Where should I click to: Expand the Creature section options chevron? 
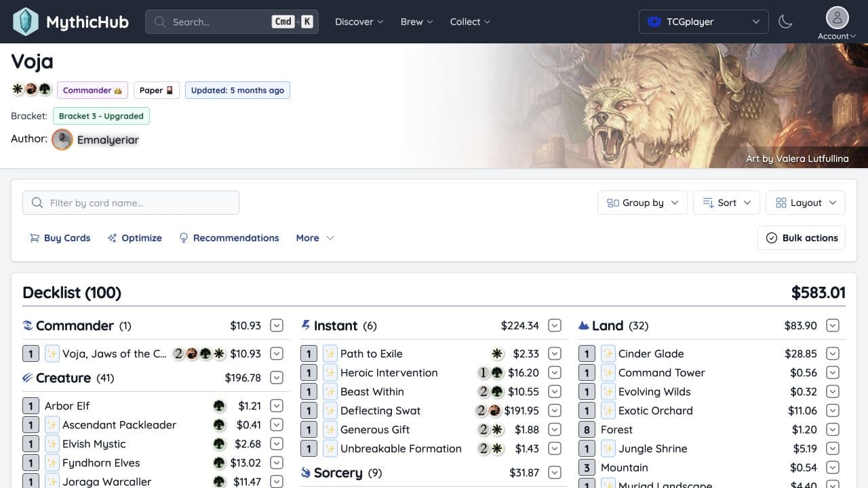tap(277, 378)
